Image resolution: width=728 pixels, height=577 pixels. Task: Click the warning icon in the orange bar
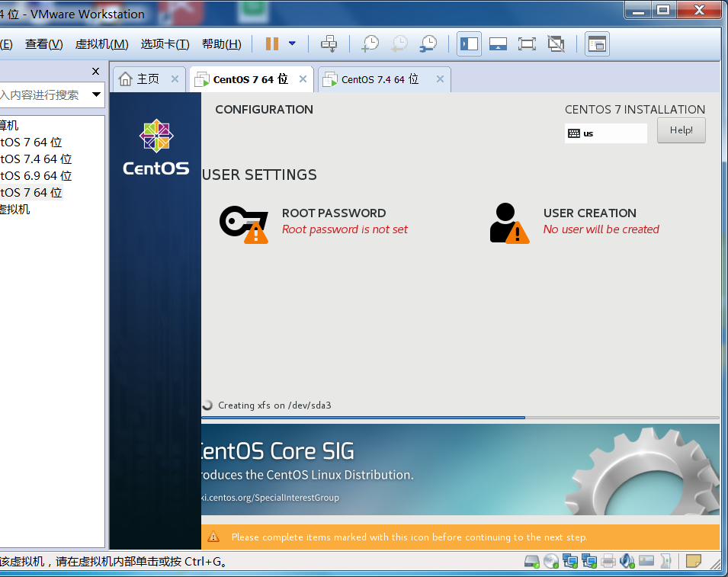[213, 537]
